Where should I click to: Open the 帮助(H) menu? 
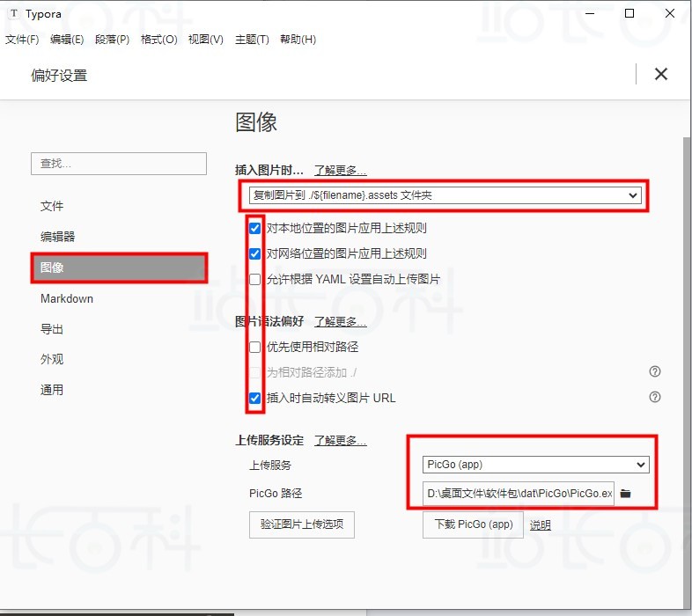click(x=298, y=40)
